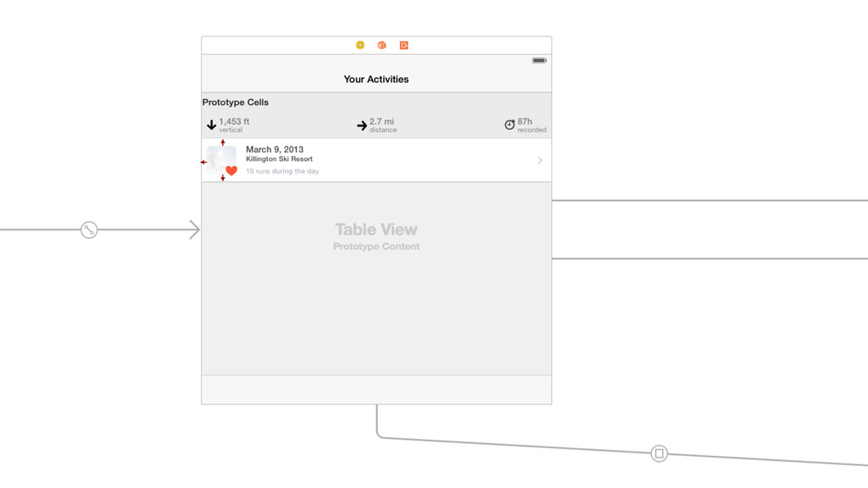Screen dimensions: 868x488
Task: Select the March 9, 2013 label
Action: click(275, 149)
